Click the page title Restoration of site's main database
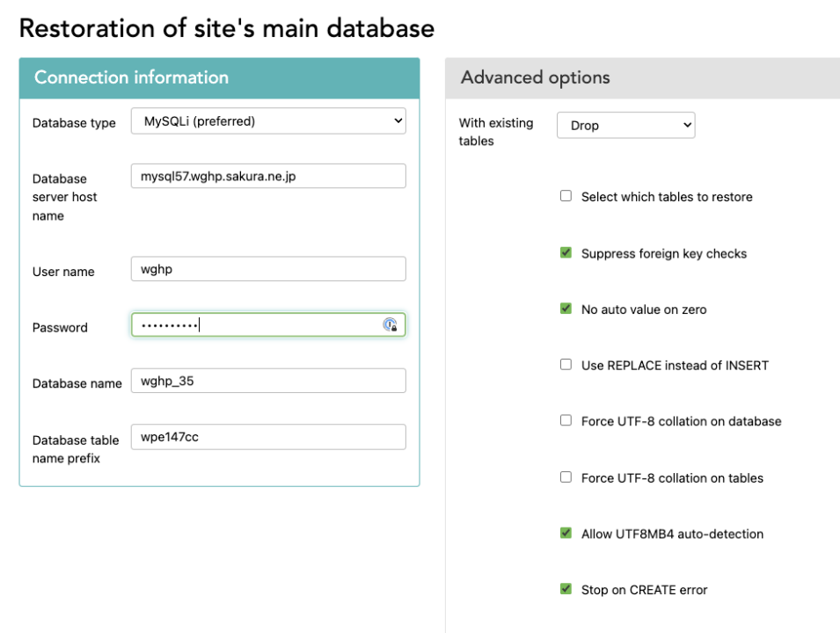 227,28
